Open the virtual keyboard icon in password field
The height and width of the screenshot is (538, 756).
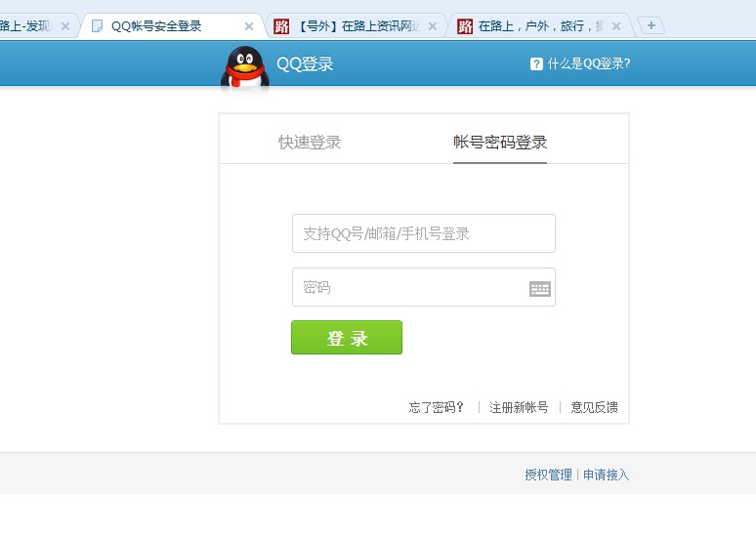pyautogui.click(x=539, y=289)
